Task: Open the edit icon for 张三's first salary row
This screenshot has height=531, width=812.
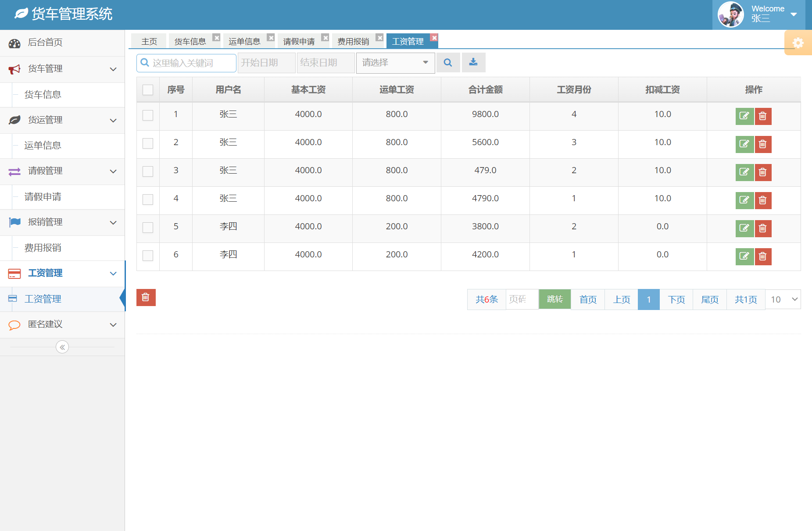Action: pyautogui.click(x=744, y=116)
